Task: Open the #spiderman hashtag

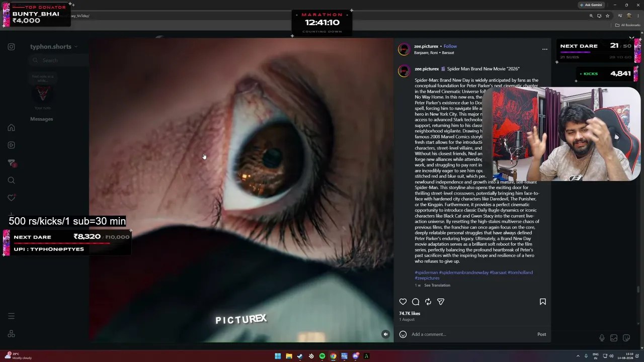Action: 426,273
